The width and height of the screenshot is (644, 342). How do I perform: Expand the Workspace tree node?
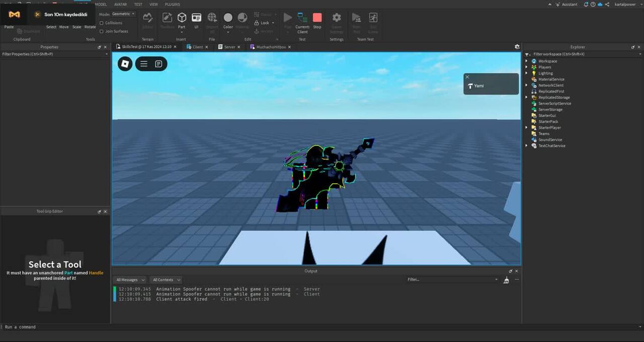point(527,61)
